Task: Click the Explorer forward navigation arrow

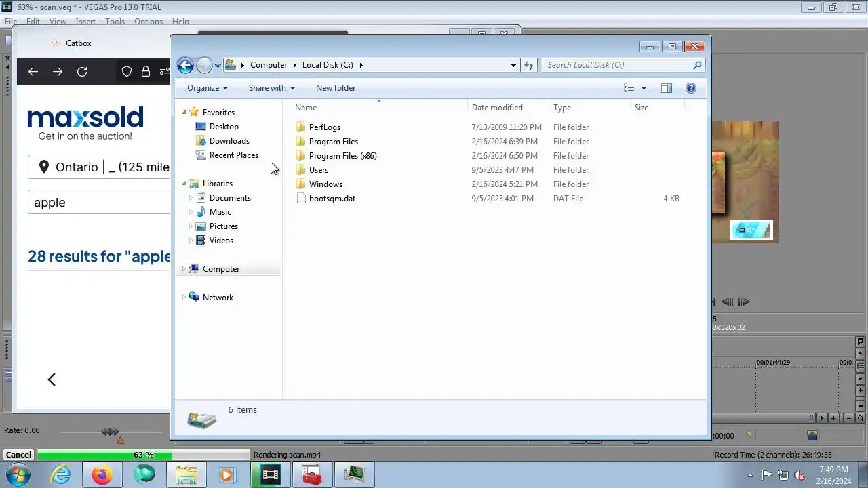Action: 204,65
